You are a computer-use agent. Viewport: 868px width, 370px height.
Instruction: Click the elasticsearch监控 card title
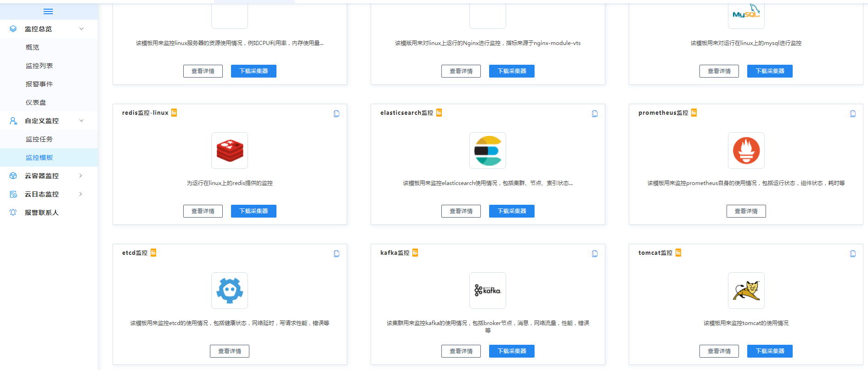click(407, 112)
